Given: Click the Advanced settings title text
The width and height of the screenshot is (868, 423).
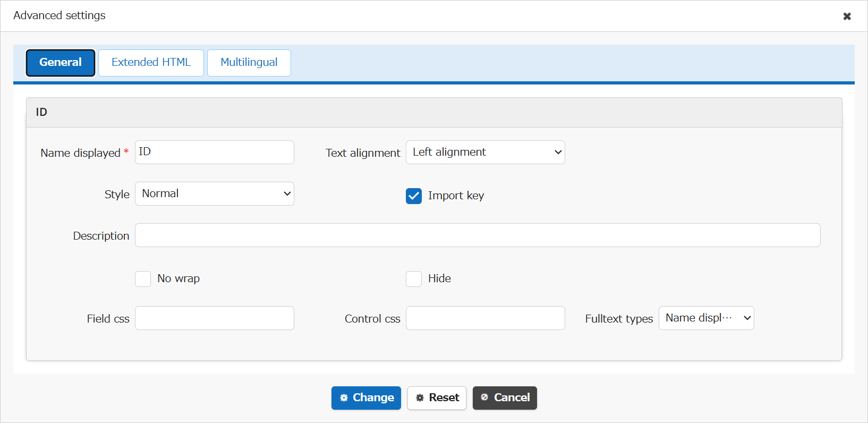Looking at the screenshot, I should 59,15.
